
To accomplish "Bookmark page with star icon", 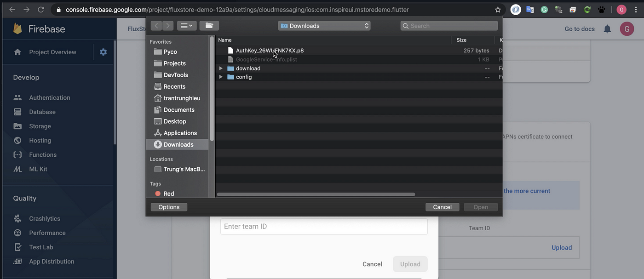I will tap(498, 10).
